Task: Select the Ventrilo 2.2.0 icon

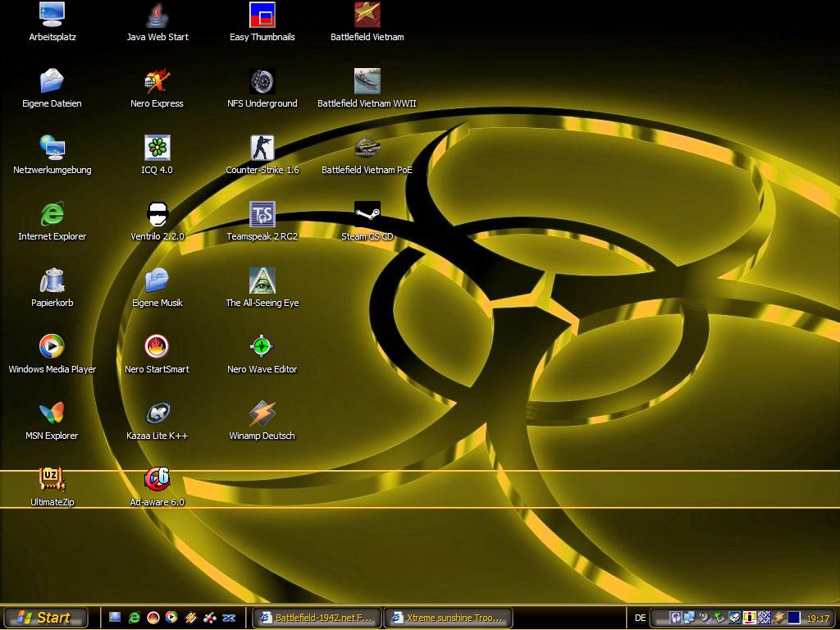Action: [x=157, y=221]
